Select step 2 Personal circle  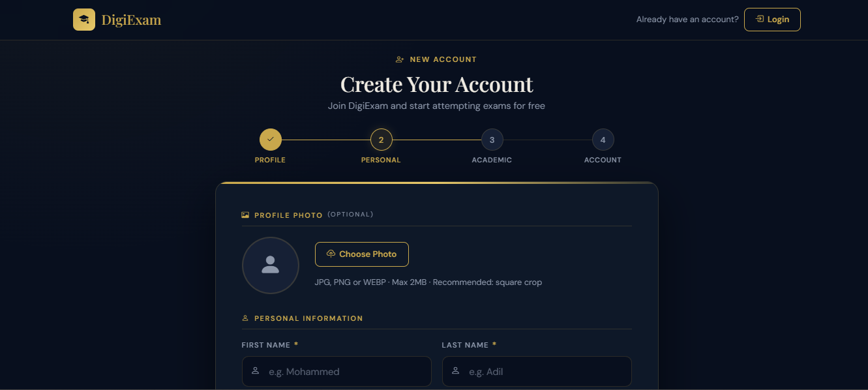coord(381,140)
